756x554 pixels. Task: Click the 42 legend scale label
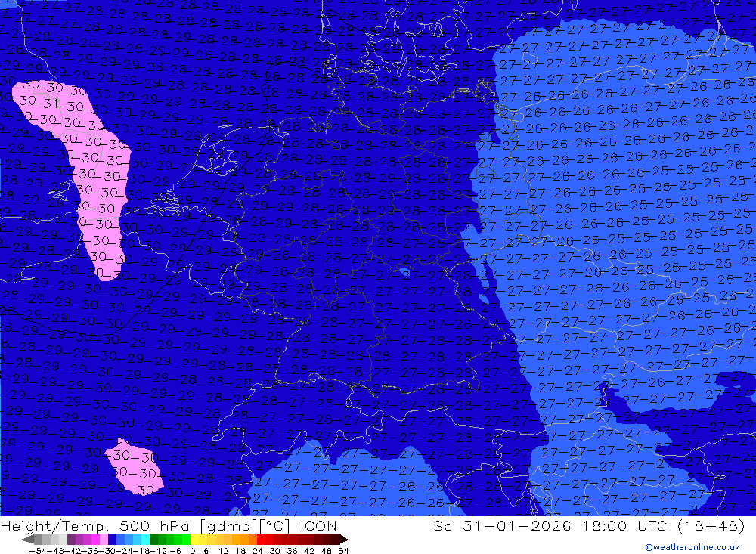[x=309, y=551]
